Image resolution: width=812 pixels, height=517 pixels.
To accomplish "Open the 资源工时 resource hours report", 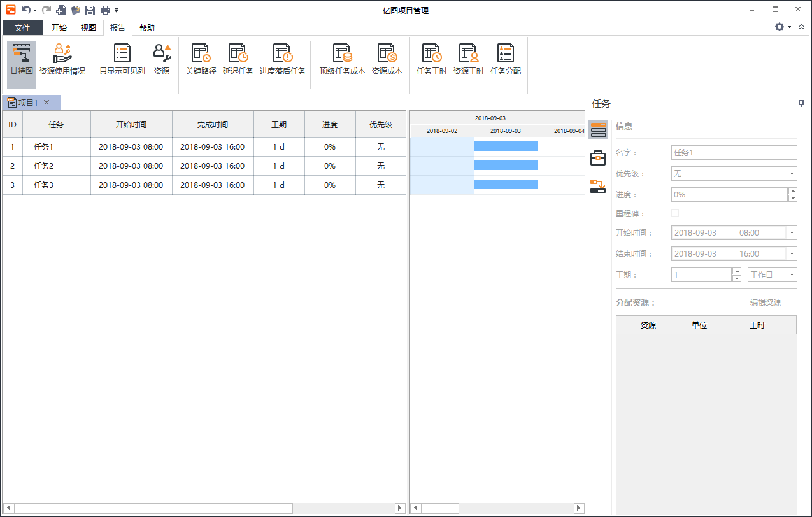I will tap(468, 60).
